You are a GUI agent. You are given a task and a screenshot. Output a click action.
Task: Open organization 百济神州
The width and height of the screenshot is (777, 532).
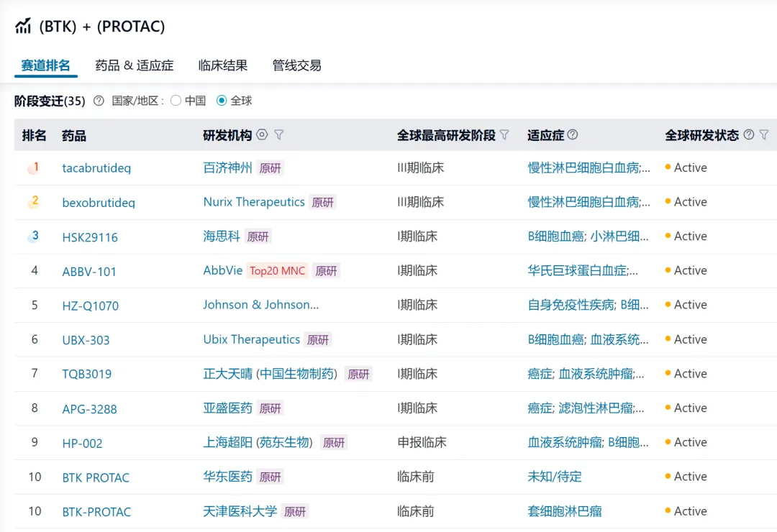click(227, 168)
